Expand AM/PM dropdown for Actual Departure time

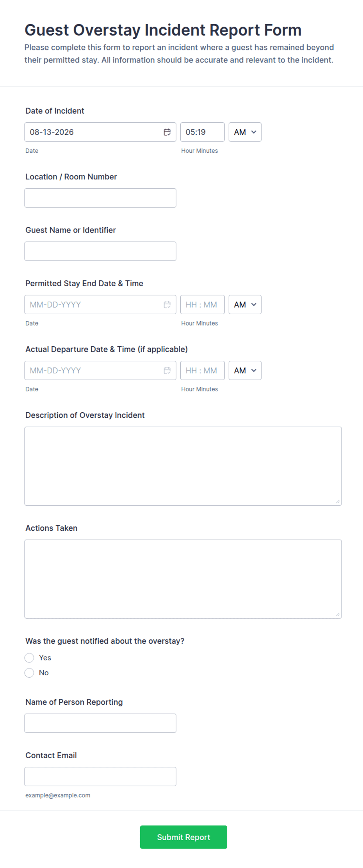[245, 370]
